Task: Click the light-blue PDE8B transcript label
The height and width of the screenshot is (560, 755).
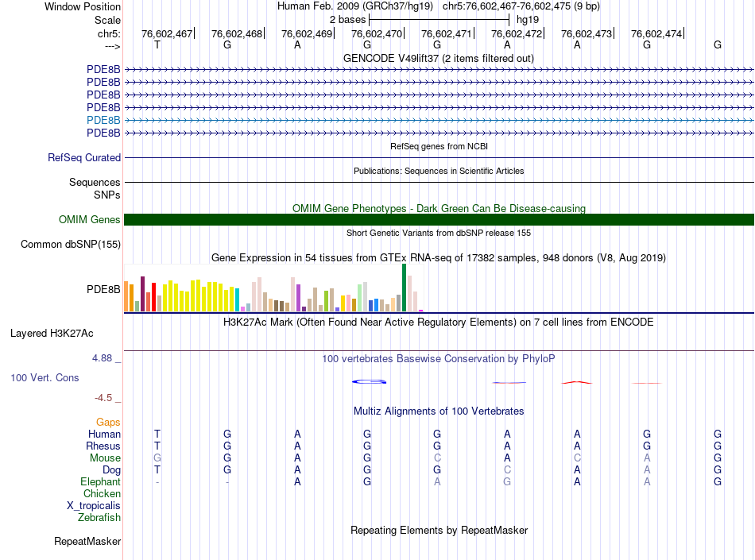Action: click(x=103, y=120)
